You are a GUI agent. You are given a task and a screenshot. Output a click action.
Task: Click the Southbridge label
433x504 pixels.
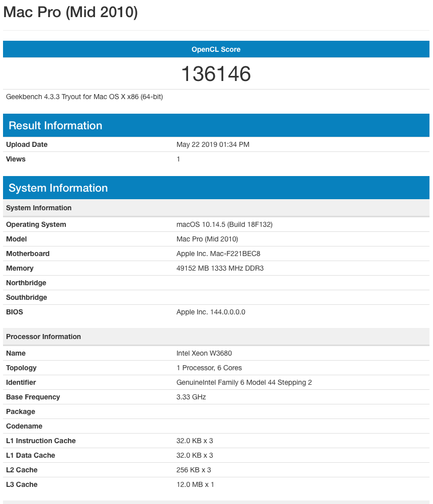click(26, 297)
